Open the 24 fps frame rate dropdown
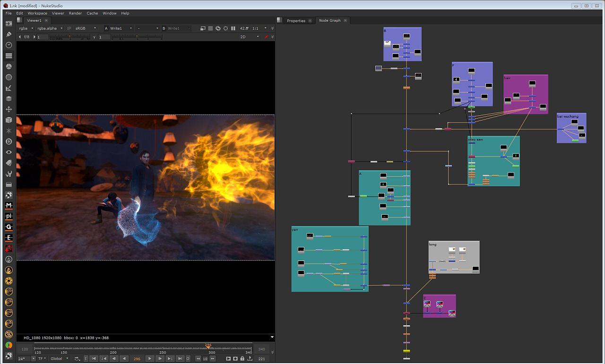The height and width of the screenshot is (364, 605). [x=26, y=359]
